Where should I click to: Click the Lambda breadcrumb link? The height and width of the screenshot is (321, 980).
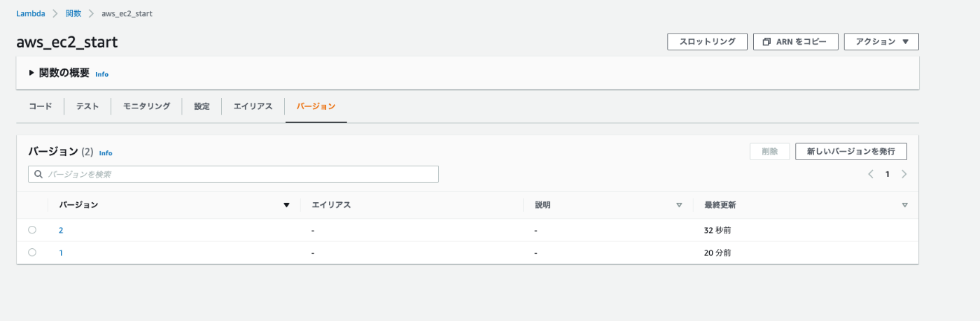pyautogui.click(x=31, y=13)
